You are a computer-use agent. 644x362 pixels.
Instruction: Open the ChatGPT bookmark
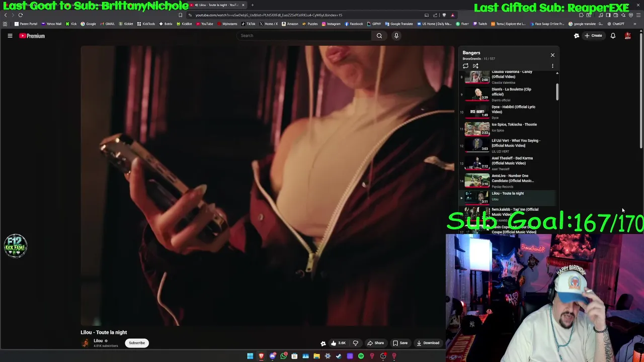click(x=616, y=24)
